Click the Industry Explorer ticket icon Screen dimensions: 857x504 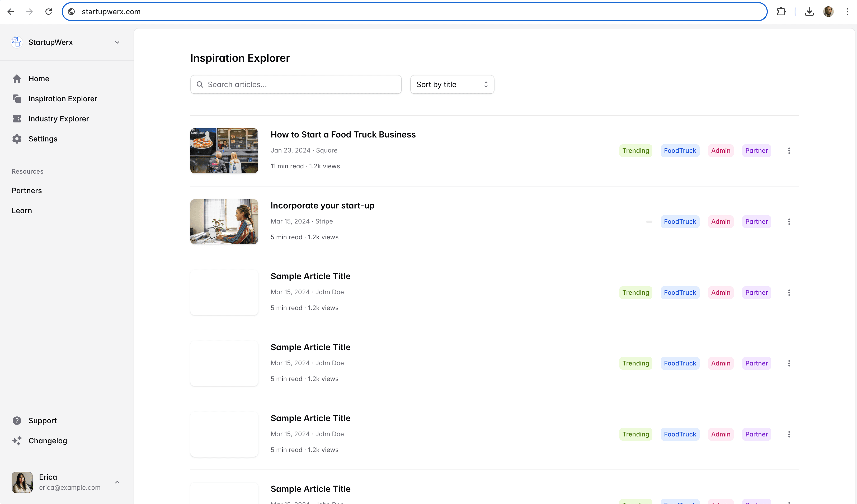point(17,119)
